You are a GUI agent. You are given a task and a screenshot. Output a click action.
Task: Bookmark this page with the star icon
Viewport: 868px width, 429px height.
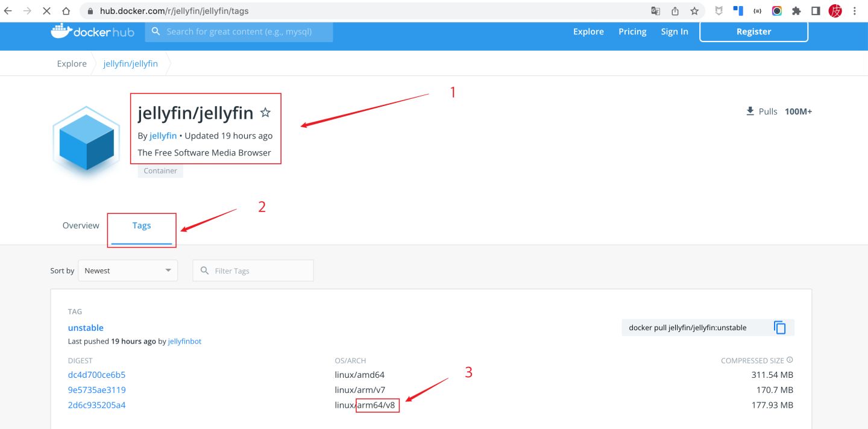point(694,11)
